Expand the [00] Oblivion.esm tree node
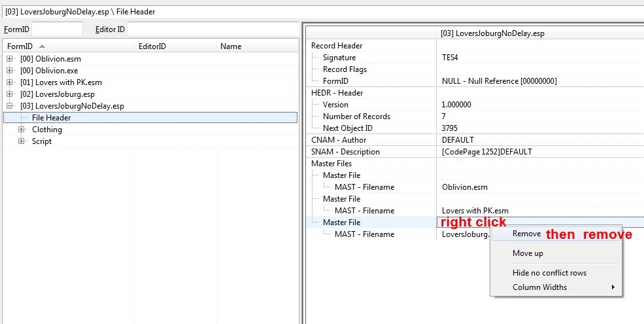The image size is (644, 324). pyautogui.click(x=10, y=59)
